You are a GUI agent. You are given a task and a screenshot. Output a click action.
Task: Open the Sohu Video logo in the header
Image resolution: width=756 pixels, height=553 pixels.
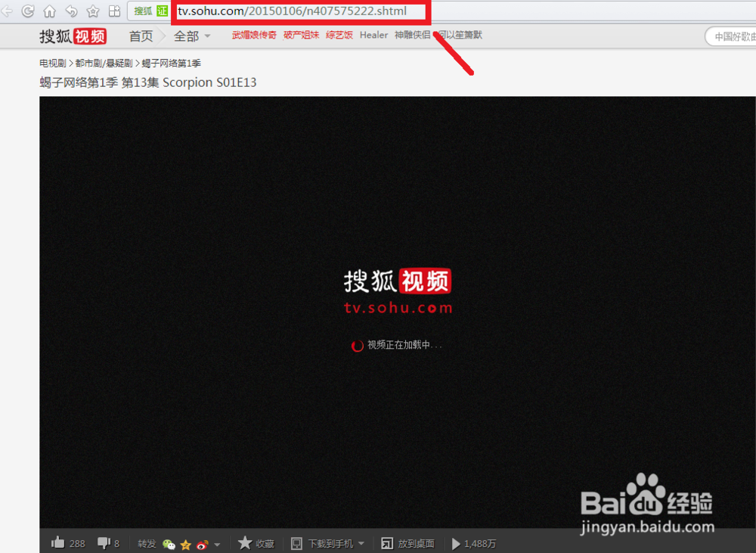[73, 36]
